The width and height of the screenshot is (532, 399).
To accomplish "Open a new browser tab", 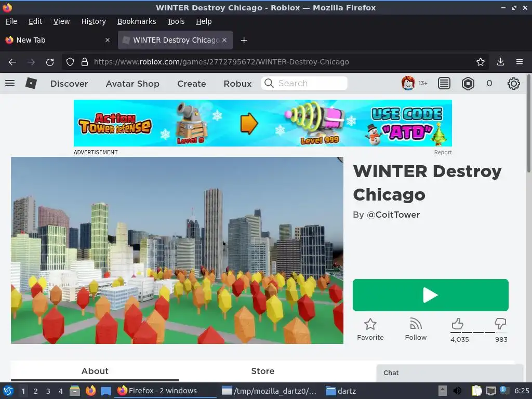I will pyautogui.click(x=244, y=41).
